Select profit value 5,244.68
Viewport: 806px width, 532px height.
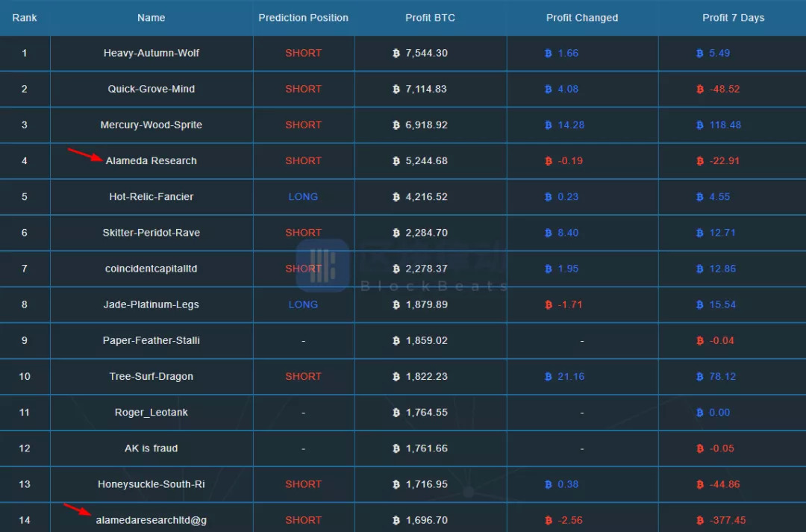coord(426,161)
